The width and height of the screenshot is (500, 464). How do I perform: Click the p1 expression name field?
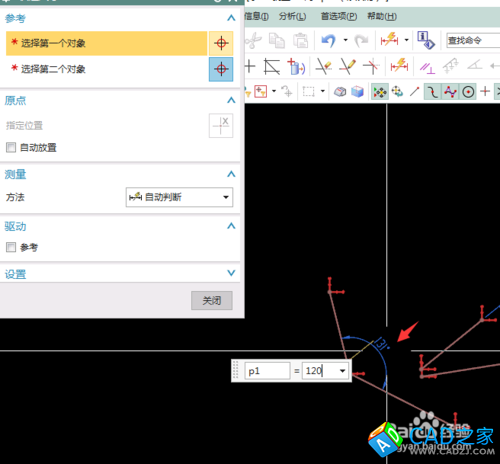tap(267, 371)
